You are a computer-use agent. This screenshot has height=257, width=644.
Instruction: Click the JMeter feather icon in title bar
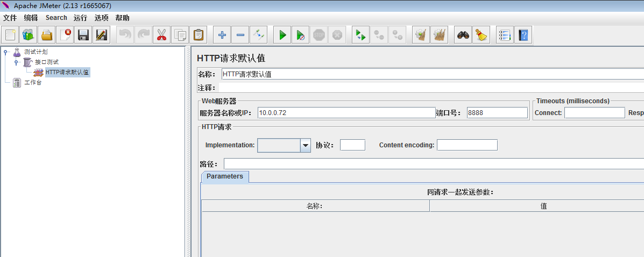click(x=6, y=6)
